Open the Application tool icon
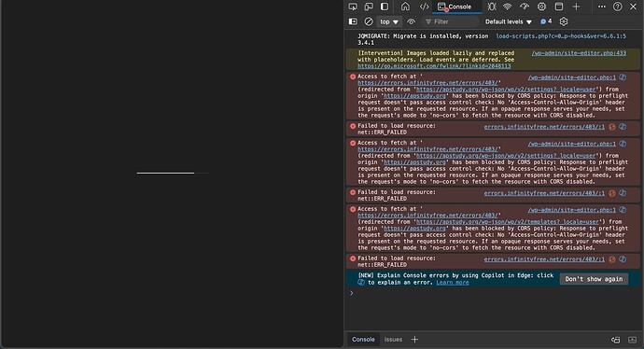Viewport: 644px width, 349px height. (559, 7)
